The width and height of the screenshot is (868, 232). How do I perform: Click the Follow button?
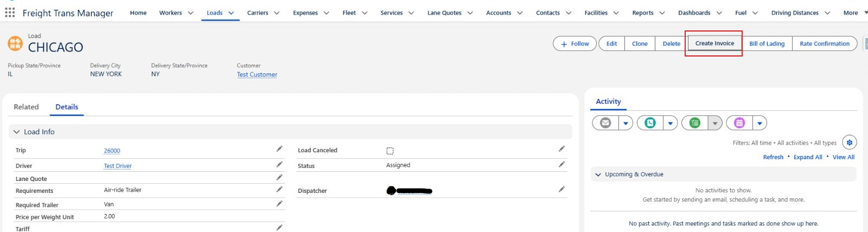click(575, 43)
